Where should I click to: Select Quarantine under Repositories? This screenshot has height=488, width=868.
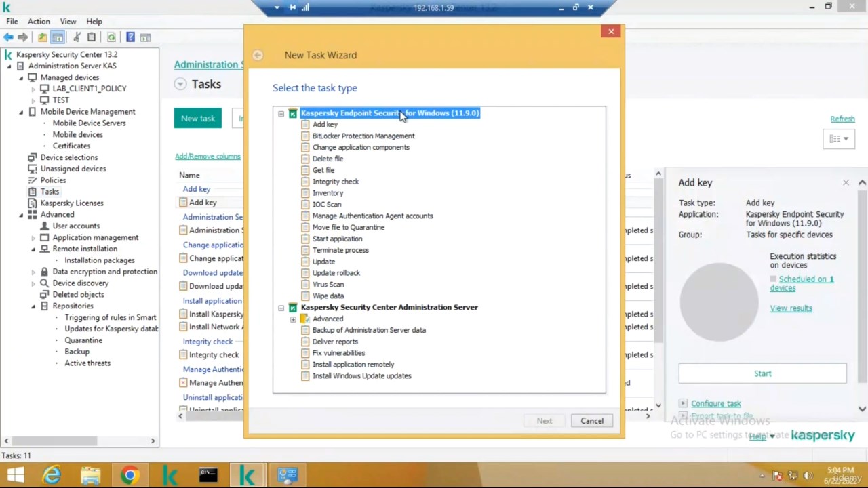click(x=83, y=340)
